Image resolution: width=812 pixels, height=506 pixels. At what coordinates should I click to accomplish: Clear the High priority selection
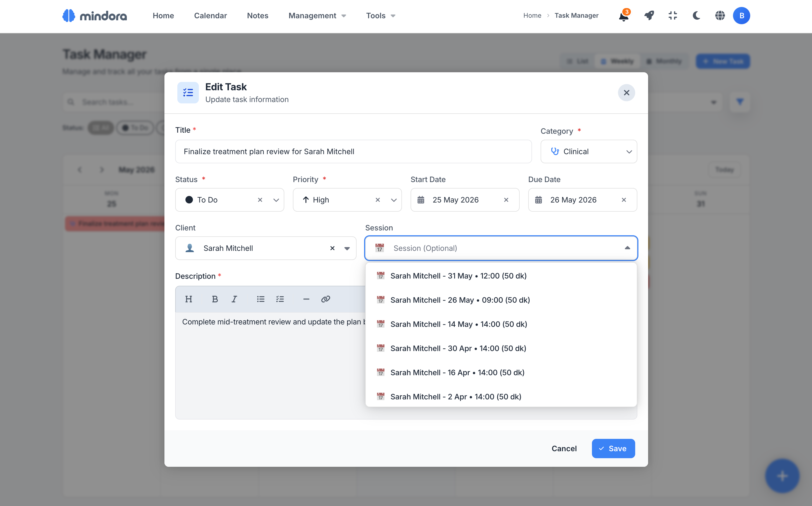pyautogui.click(x=378, y=200)
